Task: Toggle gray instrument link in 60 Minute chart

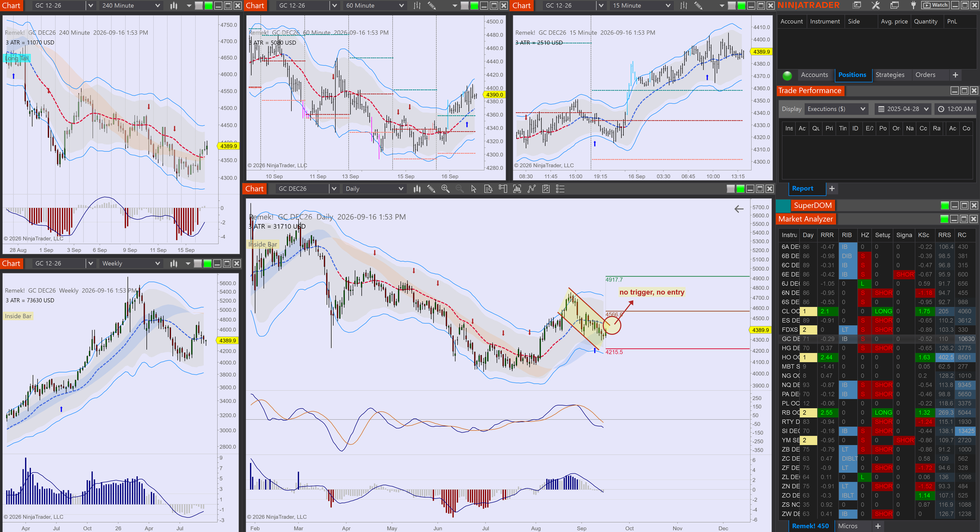Action: [x=465, y=5]
